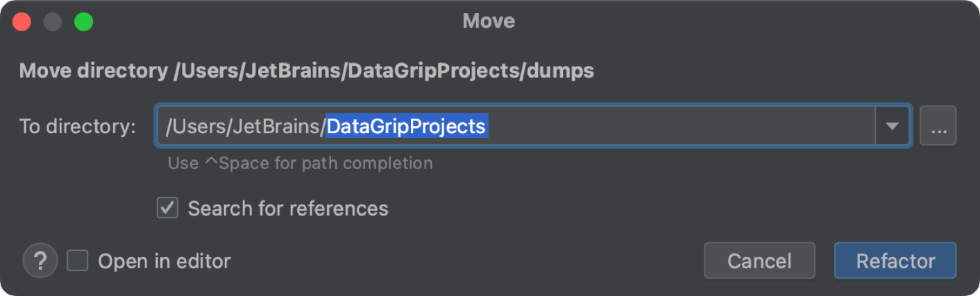Click the path completion hint text
The image size is (980, 296).
tap(300, 164)
